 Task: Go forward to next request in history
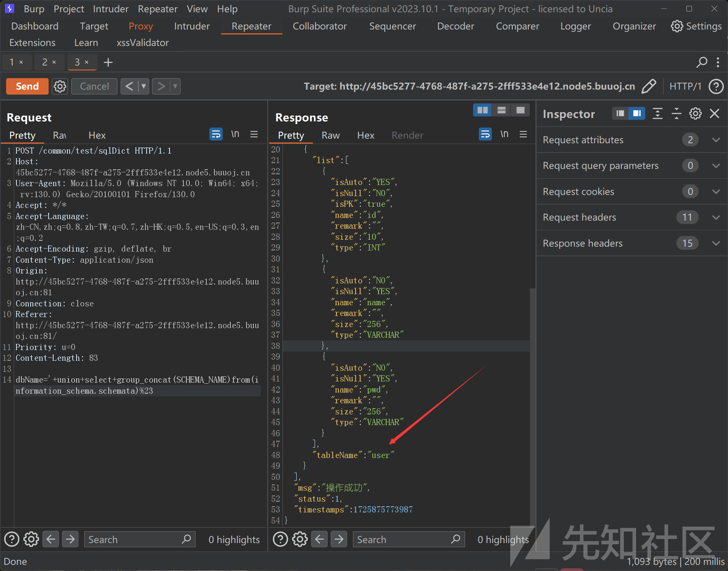(x=161, y=86)
